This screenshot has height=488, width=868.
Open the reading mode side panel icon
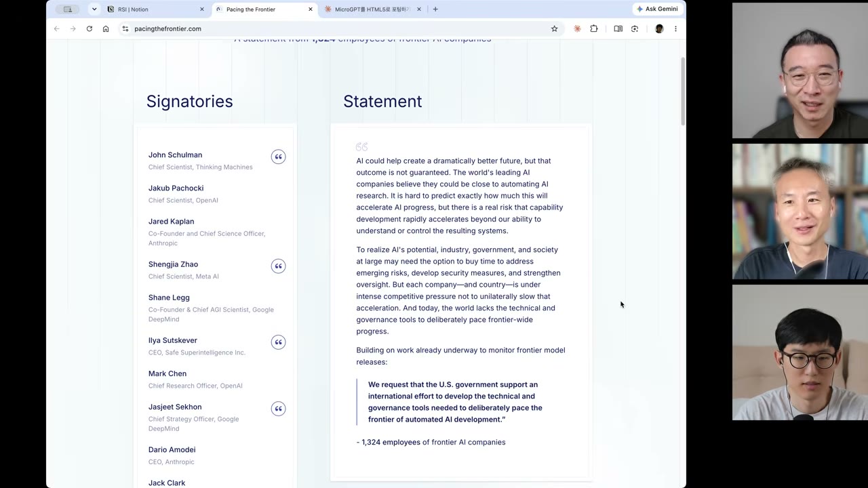click(618, 28)
